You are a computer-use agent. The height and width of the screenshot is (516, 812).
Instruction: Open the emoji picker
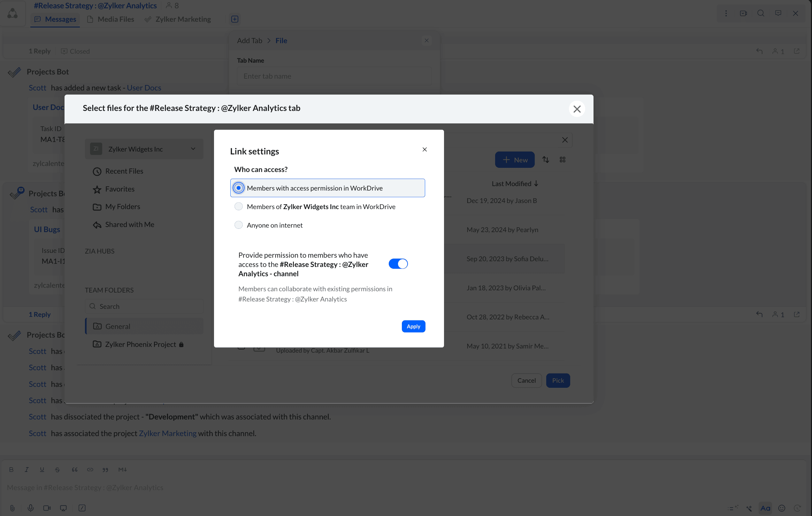(x=782, y=508)
